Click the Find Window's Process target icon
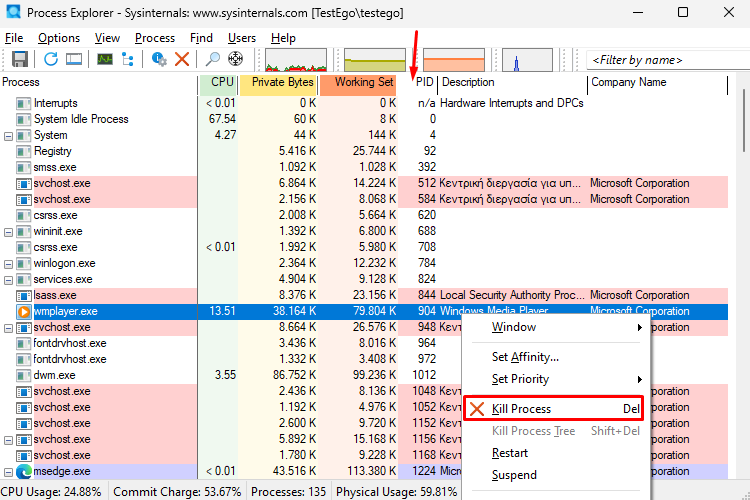The height and width of the screenshot is (500, 750). tap(235, 59)
